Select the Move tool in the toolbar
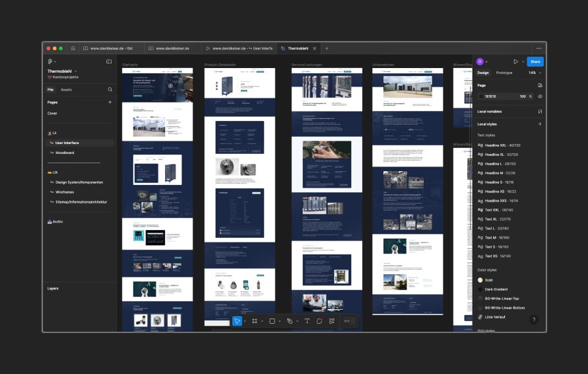The height and width of the screenshot is (374, 588). [x=237, y=321]
